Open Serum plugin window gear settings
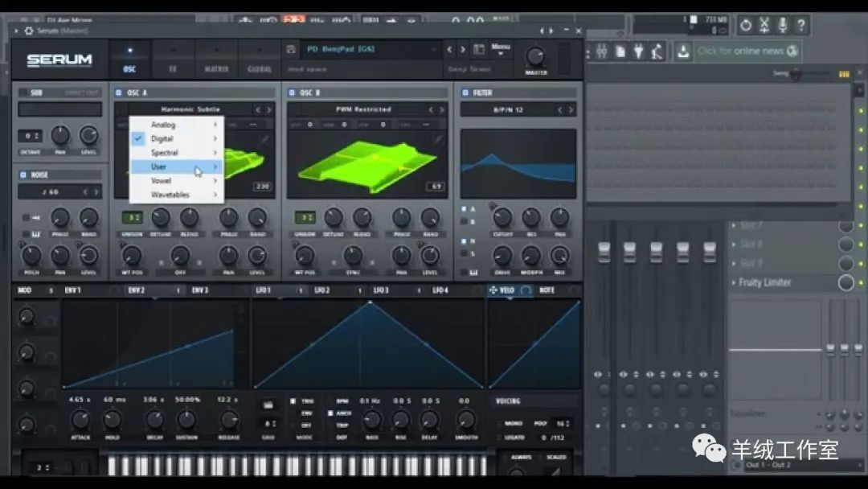868x489 pixels. pos(29,31)
